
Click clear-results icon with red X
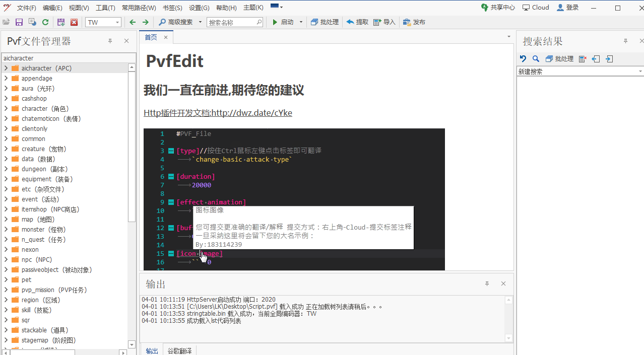pyautogui.click(x=583, y=59)
